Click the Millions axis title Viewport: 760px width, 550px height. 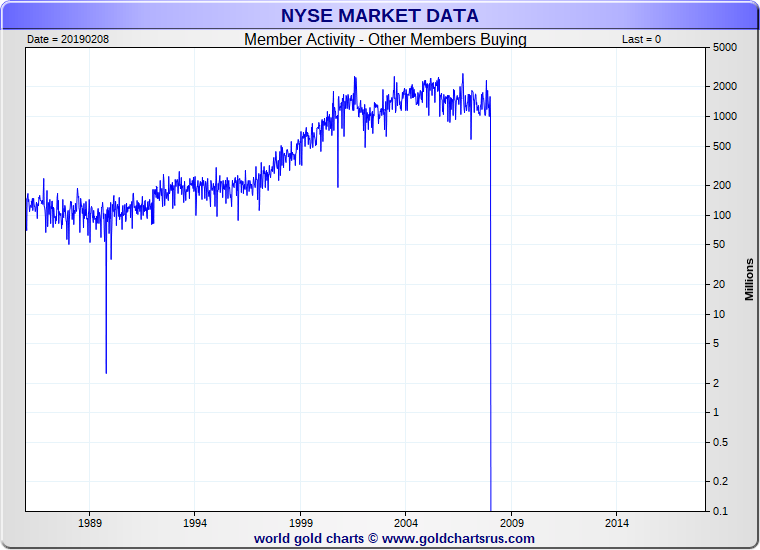tap(749, 279)
